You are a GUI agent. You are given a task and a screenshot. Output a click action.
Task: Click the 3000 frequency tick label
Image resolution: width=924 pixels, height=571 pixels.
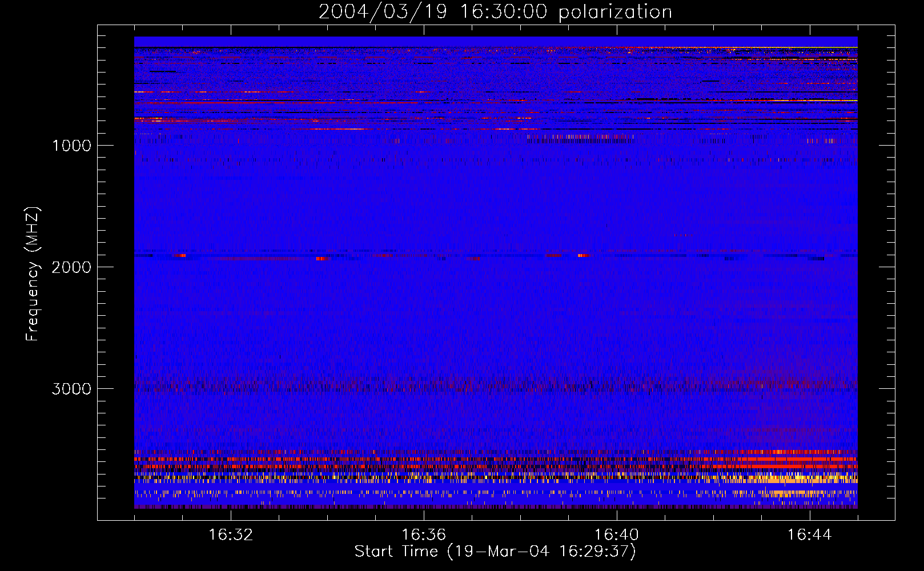(x=71, y=389)
